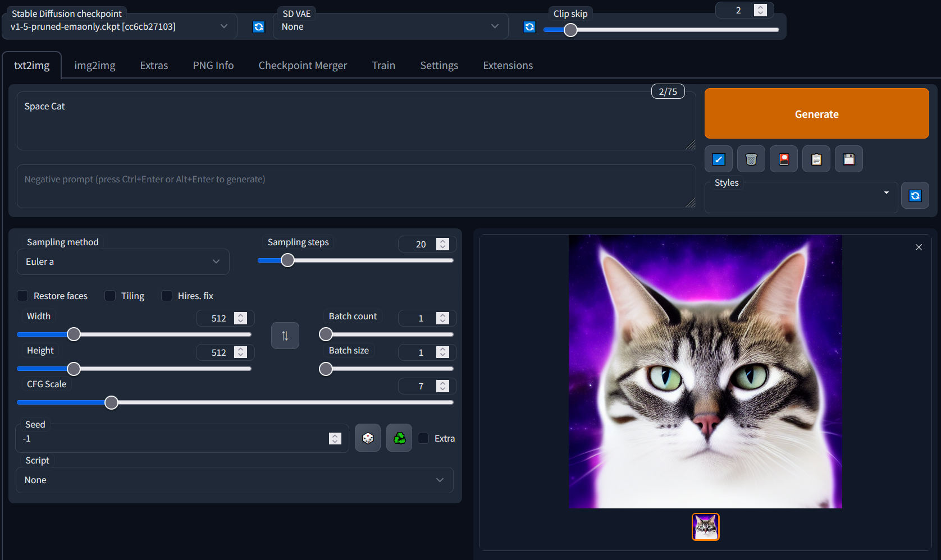Toggle the Tiling option
The width and height of the screenshot is (941, 560).
pyautogui.click(x=109, y=296)
